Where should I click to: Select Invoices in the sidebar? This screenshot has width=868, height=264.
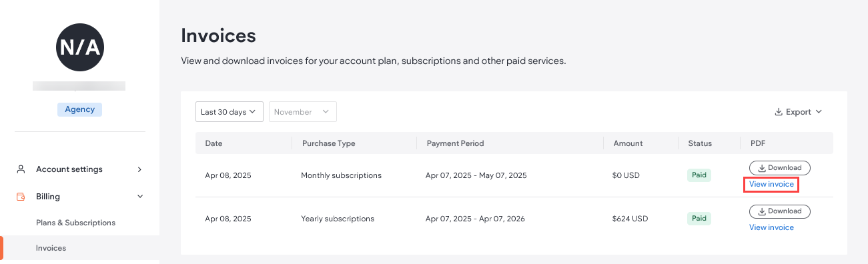click(51, 248)
